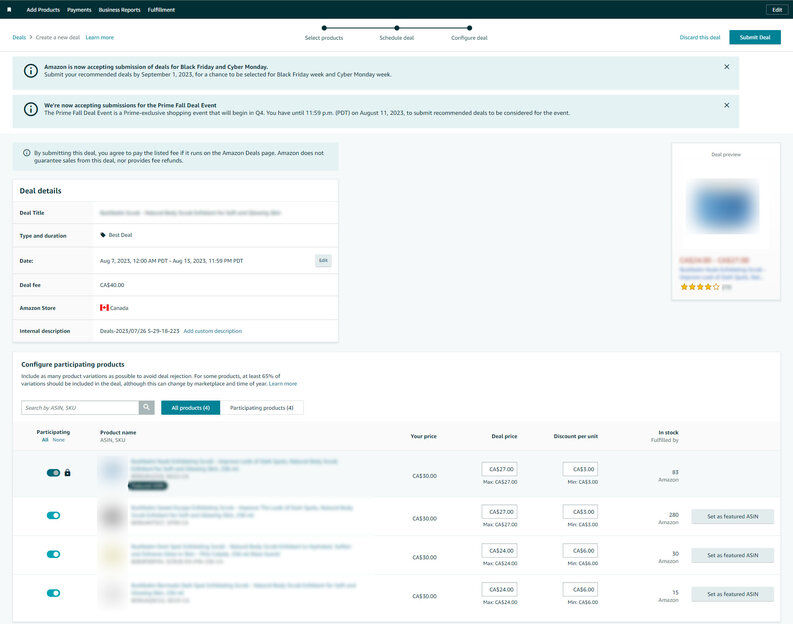Screen dimensions: 793x624
Task: Click the Submit Deal button
Action: point(755,37)
